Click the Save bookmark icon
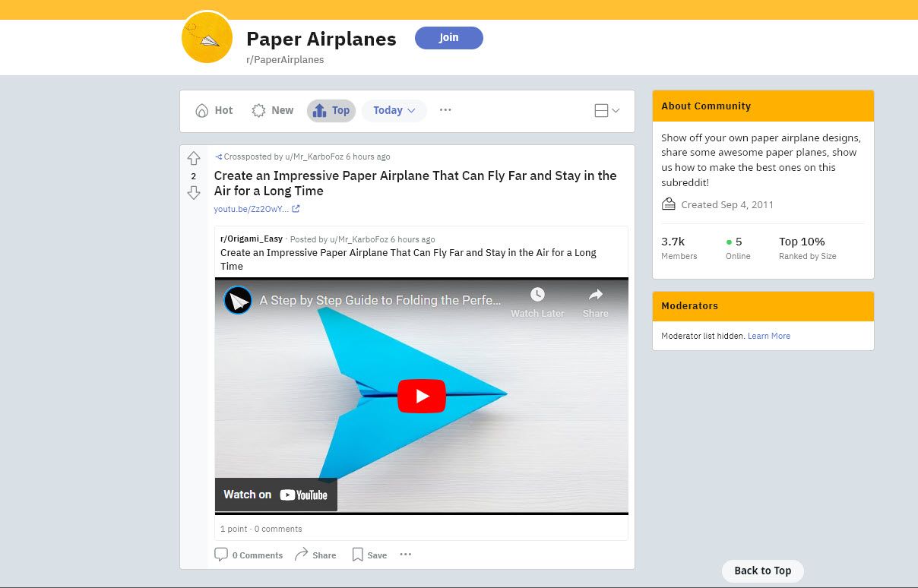 tap(357, 555)
